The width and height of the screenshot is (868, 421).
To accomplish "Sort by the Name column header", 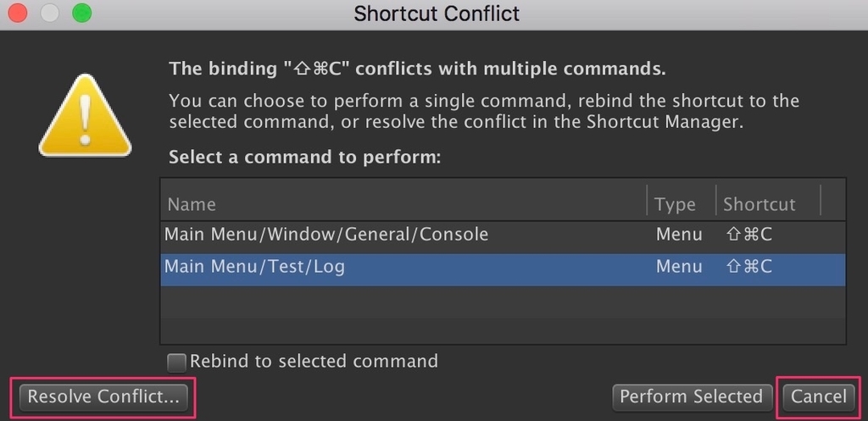I will coord(403,203).
